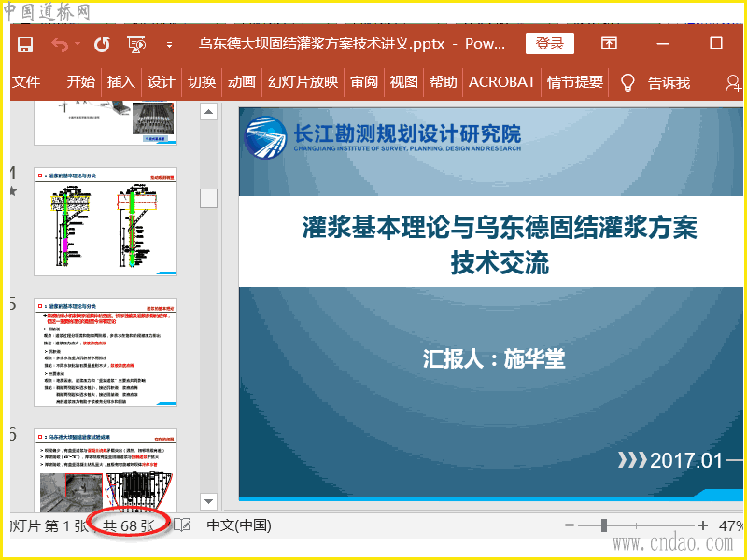
Task: Click the zoom in plus button
Action: (x=703, y=525)
